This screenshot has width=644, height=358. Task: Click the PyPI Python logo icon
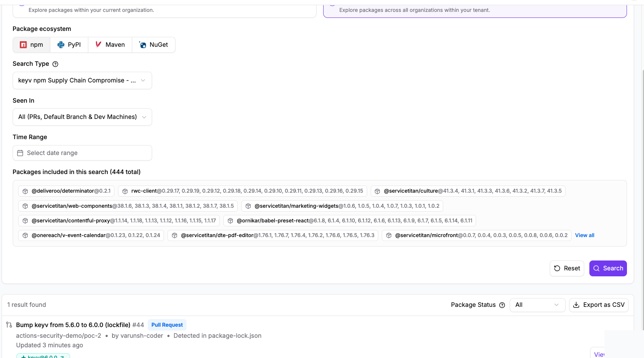(x=61, y=45)
